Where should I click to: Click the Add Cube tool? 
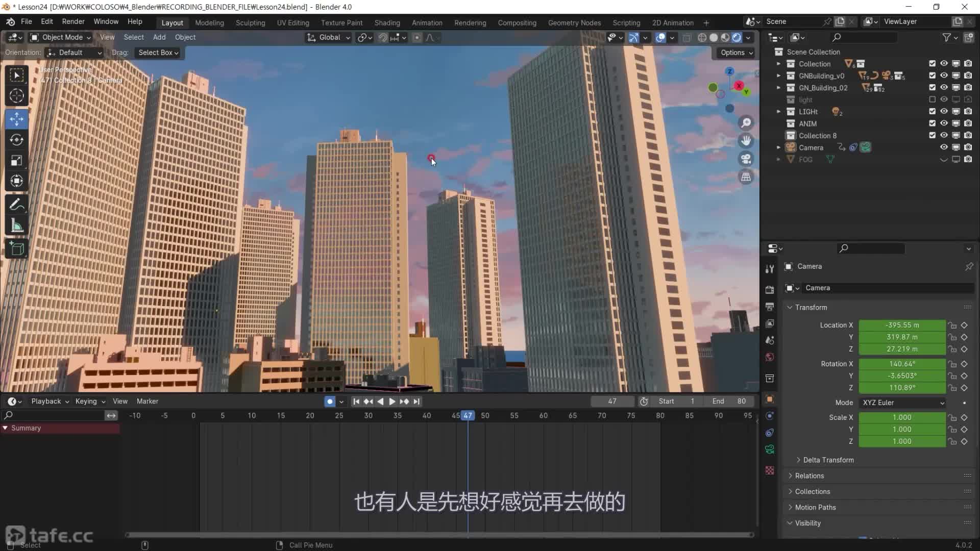(x=16, y=249)
